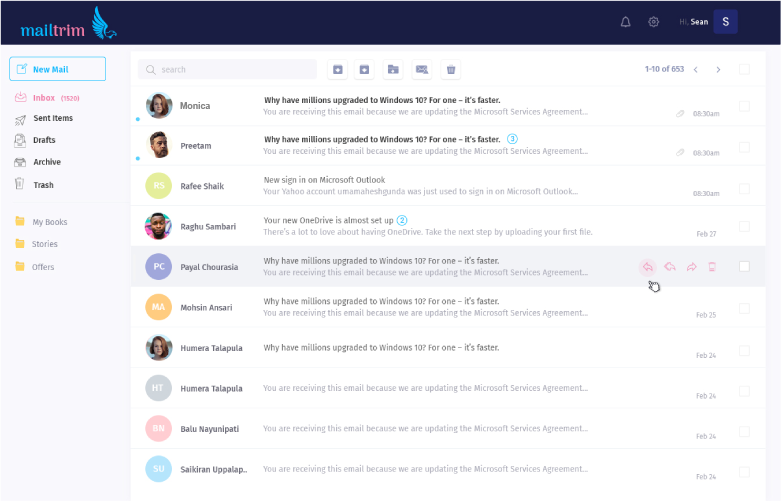Open settings gear in header
Image resolution: width=781 pixels, height=501 pixels.
[x=653, y=22]
